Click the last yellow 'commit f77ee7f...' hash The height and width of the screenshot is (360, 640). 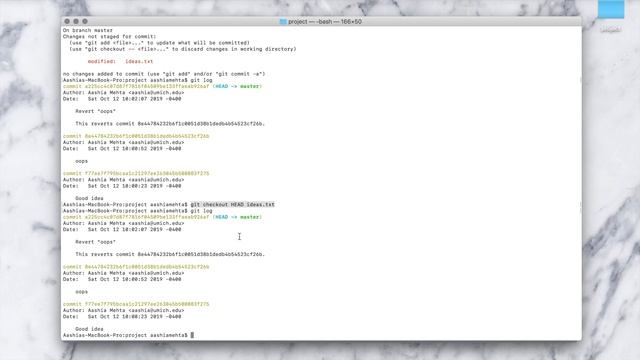point(136,304)
